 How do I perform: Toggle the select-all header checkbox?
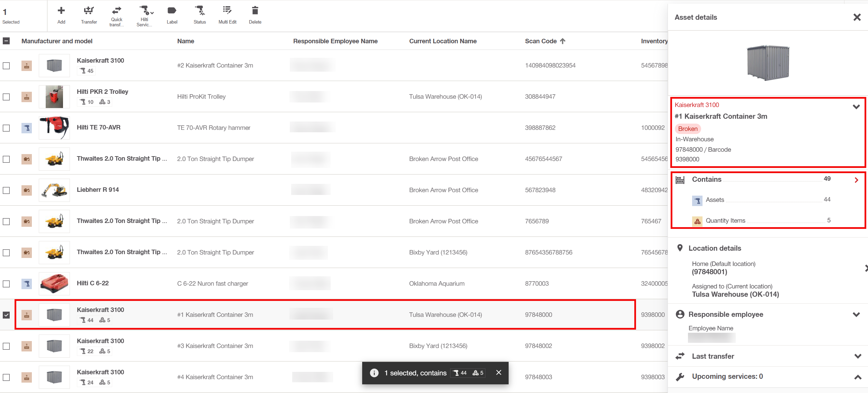pos(6,41)
